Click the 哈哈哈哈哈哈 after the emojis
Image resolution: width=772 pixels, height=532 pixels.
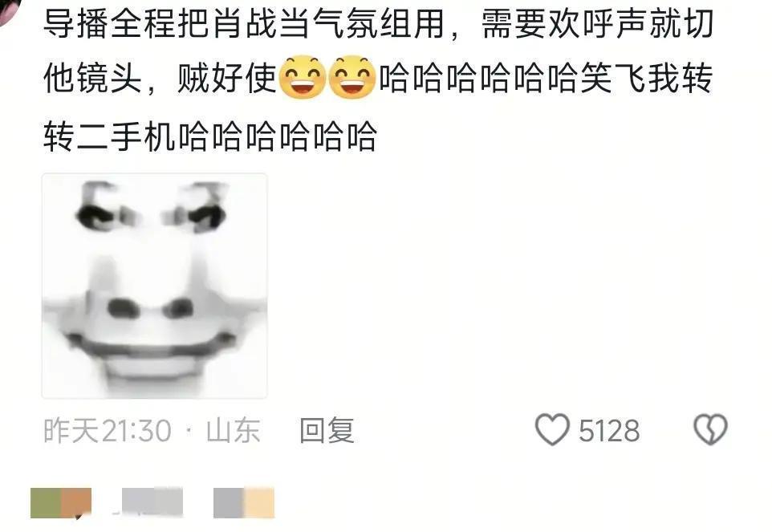[478, 79]
